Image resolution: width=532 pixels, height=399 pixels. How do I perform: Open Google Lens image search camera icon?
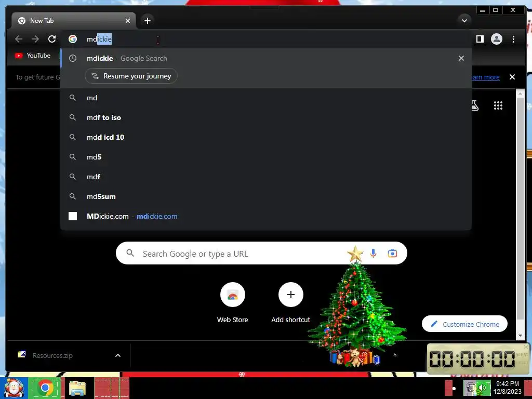[x=392, y=254]
